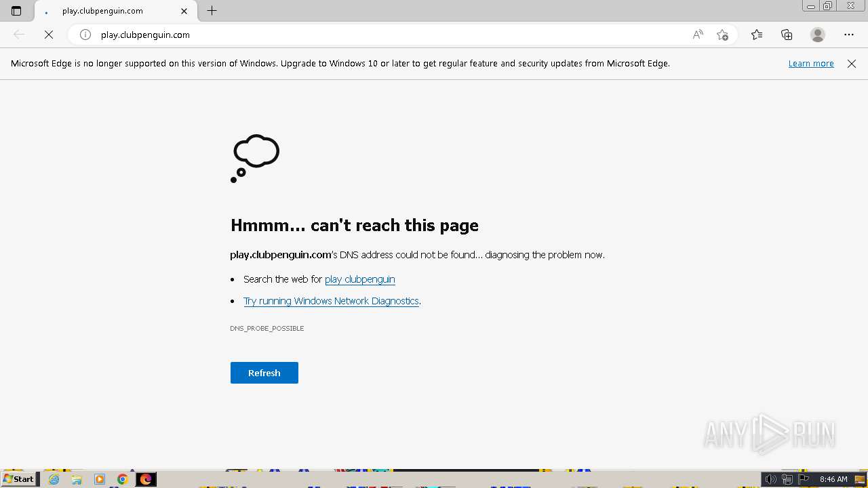The width and height of the screenshot is (868, 488).
Task: Open network icon in system tray
Action: click(787, 479)
